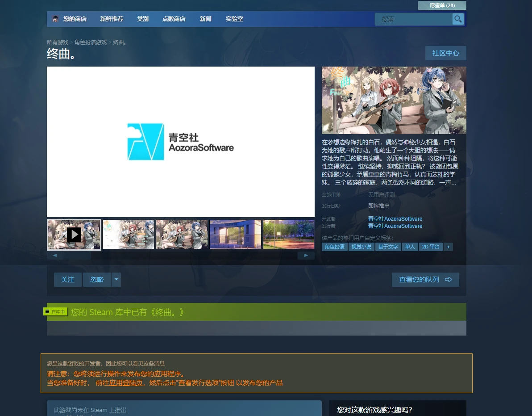The image size is (532, 416).
Task: Click the 基于文字 tag
Action: click(x=388, y=247)
